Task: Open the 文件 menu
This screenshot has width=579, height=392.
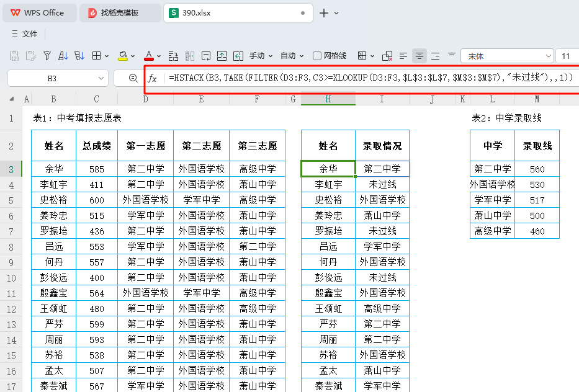Action: point(30,34)
